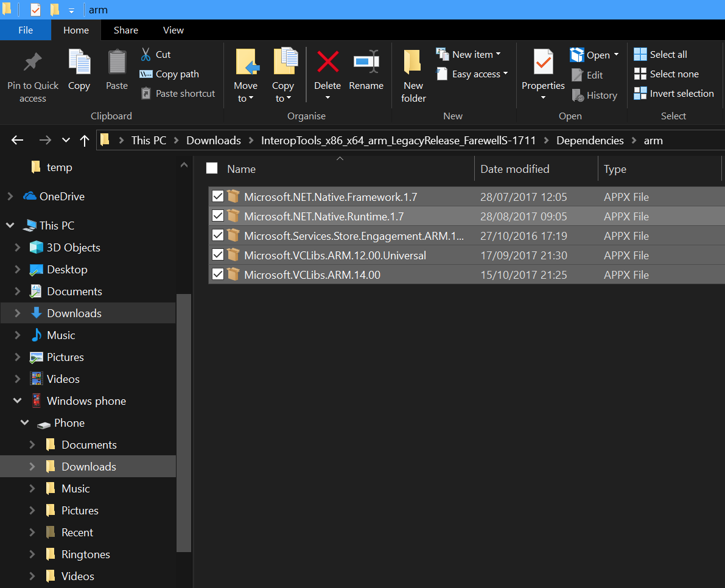
Task: Collapse the This PC tree node
Action: point(10,225)
